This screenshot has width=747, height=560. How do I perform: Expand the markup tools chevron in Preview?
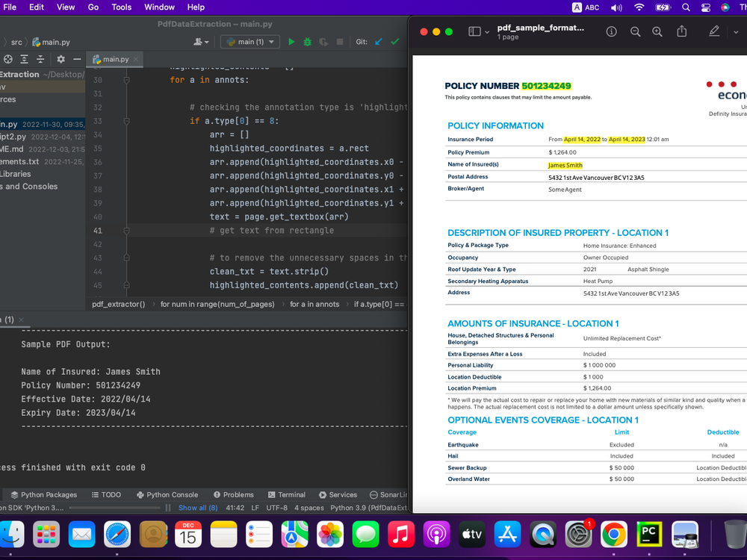coord(737,31)
